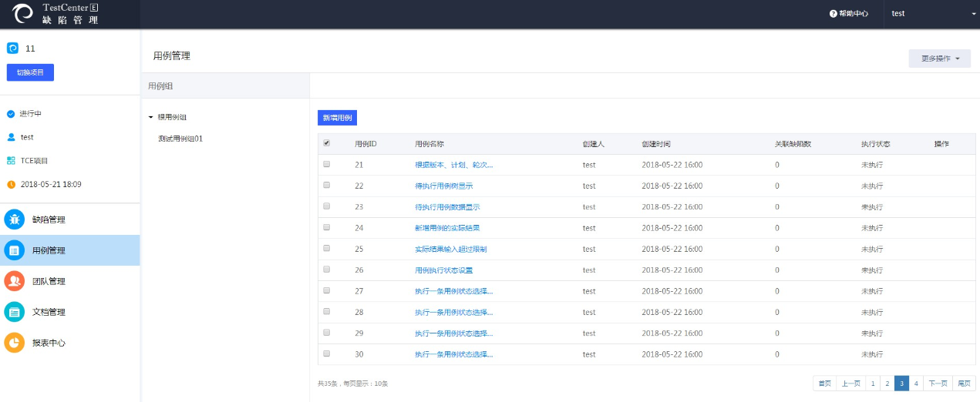
Task: Open the case name link for ID 29
Action: [x=453, y=333]
